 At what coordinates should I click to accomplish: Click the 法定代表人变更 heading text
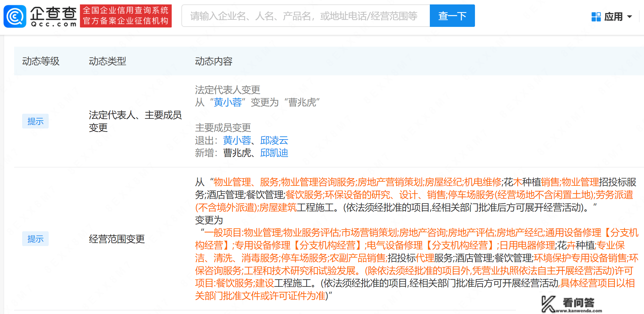(227, 90)
